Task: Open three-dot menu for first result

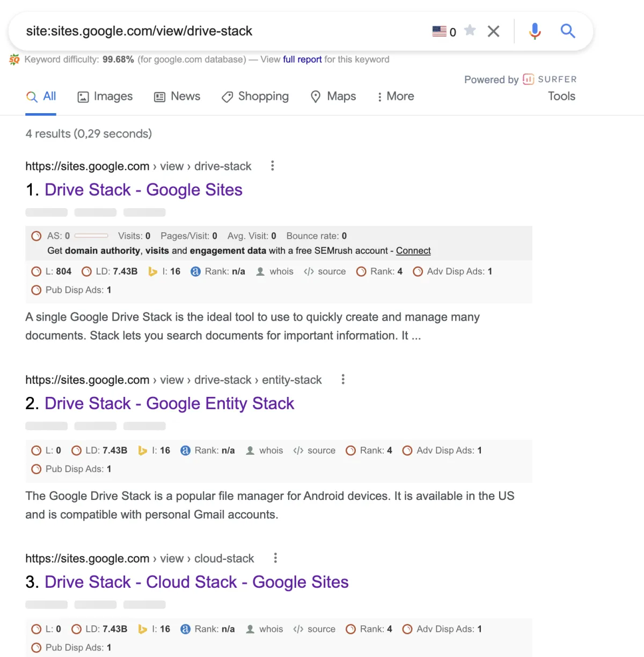Action: click(x=273, y=166)
